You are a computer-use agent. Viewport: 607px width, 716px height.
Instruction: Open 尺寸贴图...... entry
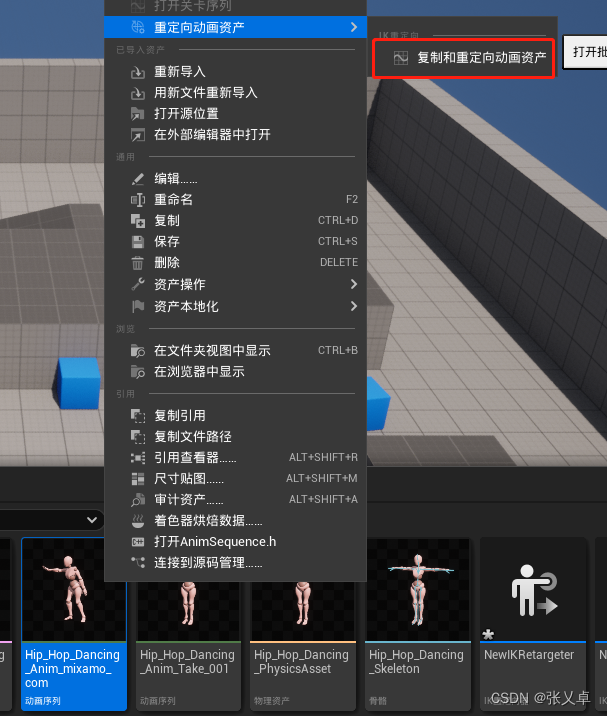235,479
